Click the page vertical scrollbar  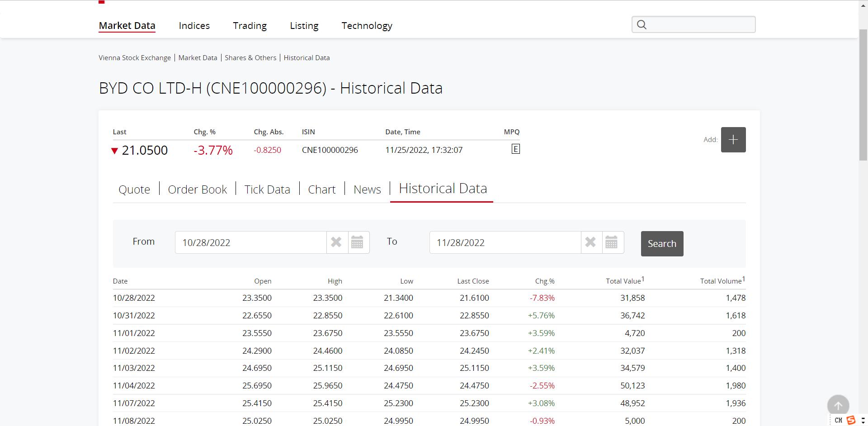[863, 95]
